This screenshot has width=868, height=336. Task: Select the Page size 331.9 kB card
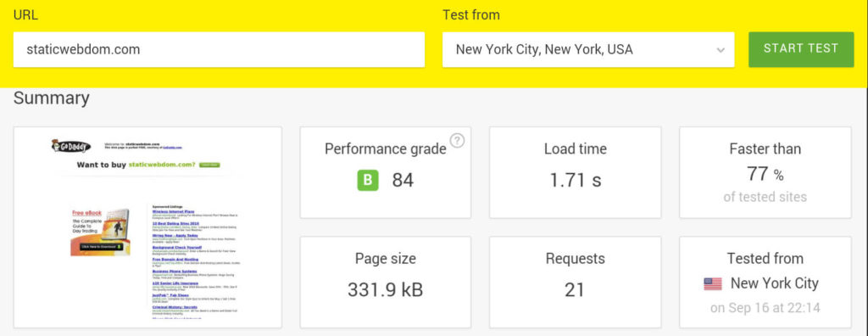click(386, 283)
